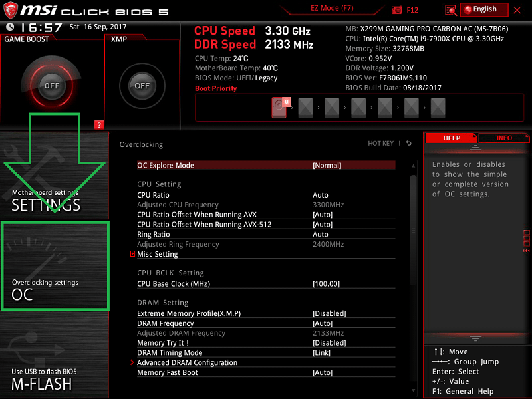The width and height of the screenshot is (532, 399).
Task: Click the F12 screenshot camera icon
Action: 397,10
